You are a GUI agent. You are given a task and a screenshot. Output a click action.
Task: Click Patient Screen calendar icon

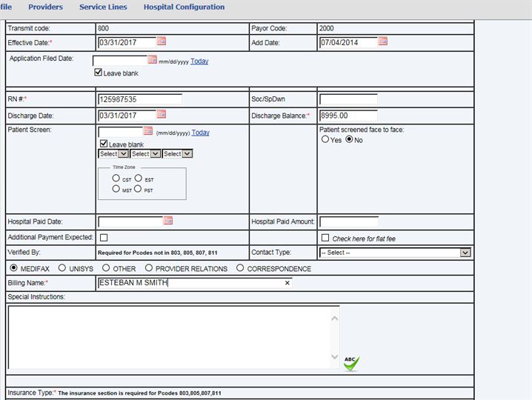click(148, 131)
